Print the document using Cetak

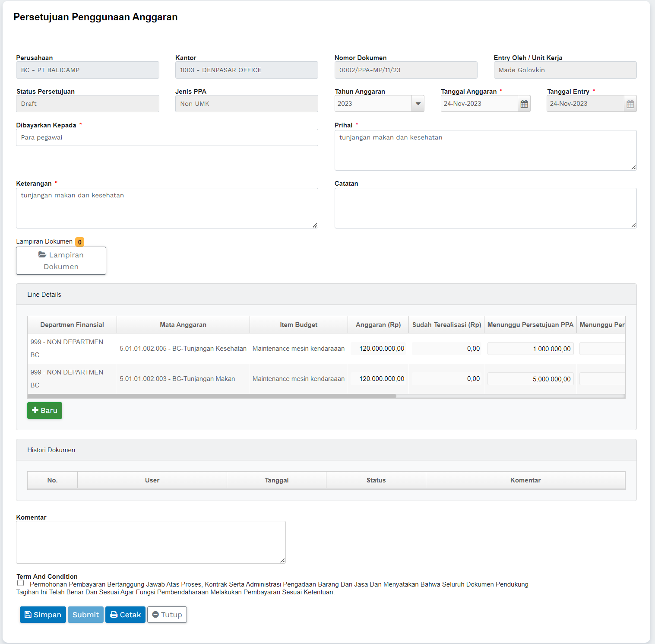click(x=125, y=615)
